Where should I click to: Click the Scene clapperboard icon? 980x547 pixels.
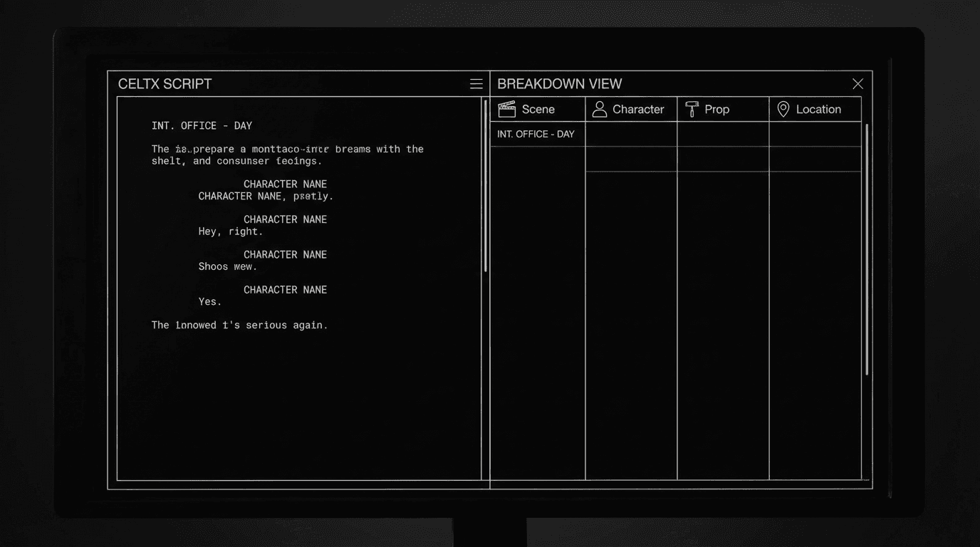pyautogui.click(x=507, y=108)
